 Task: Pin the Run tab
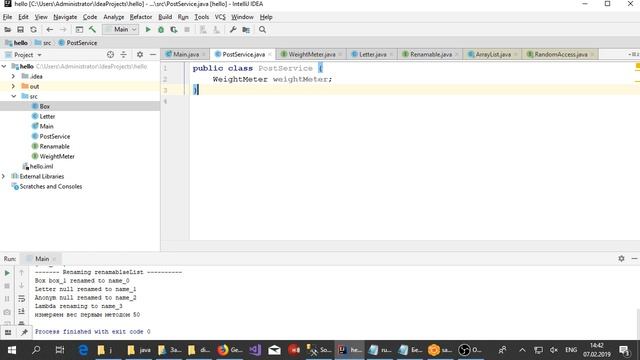point(24,332)
